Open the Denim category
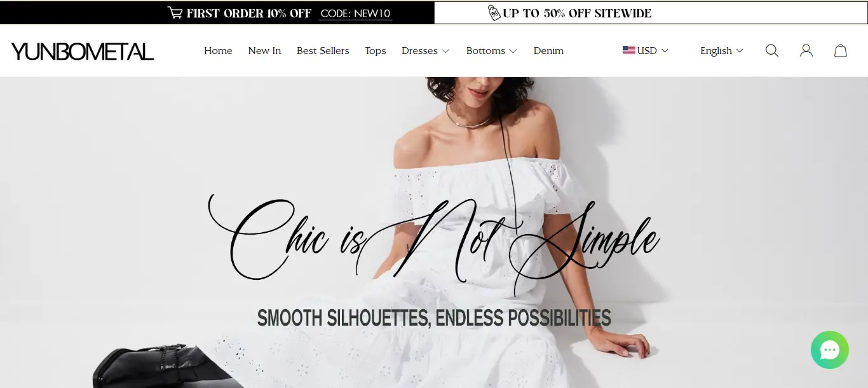This screenshot has height=388, width=868. [x=548, y=51]
